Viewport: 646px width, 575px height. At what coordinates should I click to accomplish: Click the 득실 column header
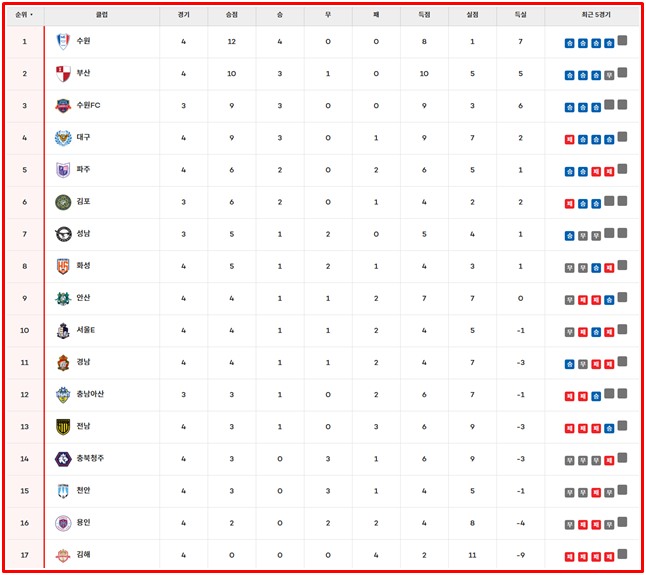click(x=520, y=15)
